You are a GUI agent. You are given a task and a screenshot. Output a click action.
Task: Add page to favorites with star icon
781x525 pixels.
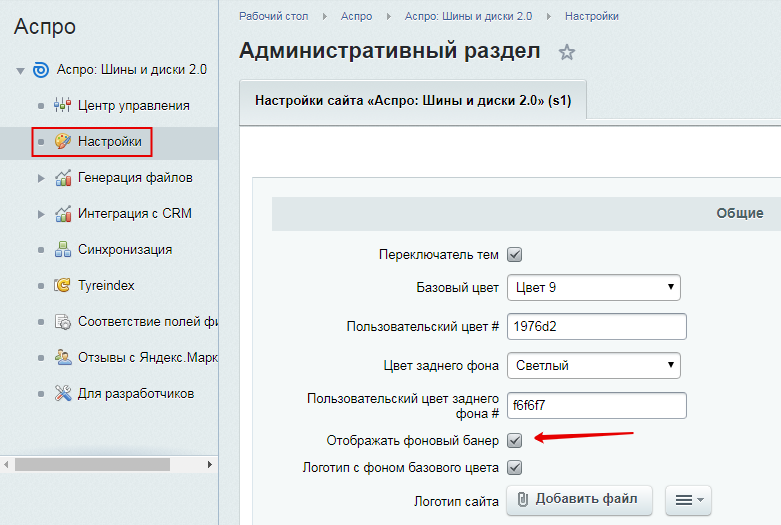567,52
